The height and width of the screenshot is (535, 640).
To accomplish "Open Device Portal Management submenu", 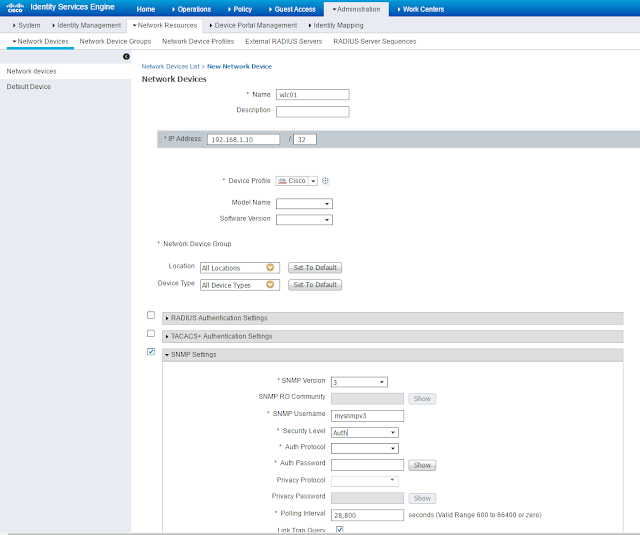I will (253, 25).
